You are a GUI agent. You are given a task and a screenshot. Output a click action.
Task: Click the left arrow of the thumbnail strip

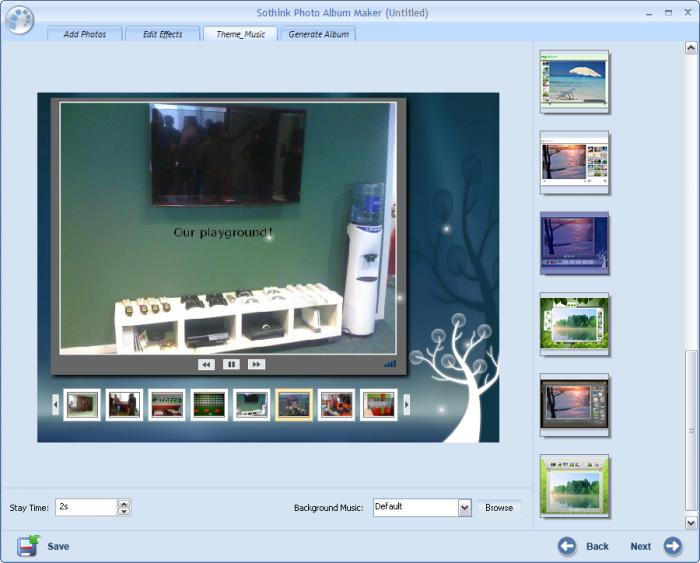tap(55, 405)
